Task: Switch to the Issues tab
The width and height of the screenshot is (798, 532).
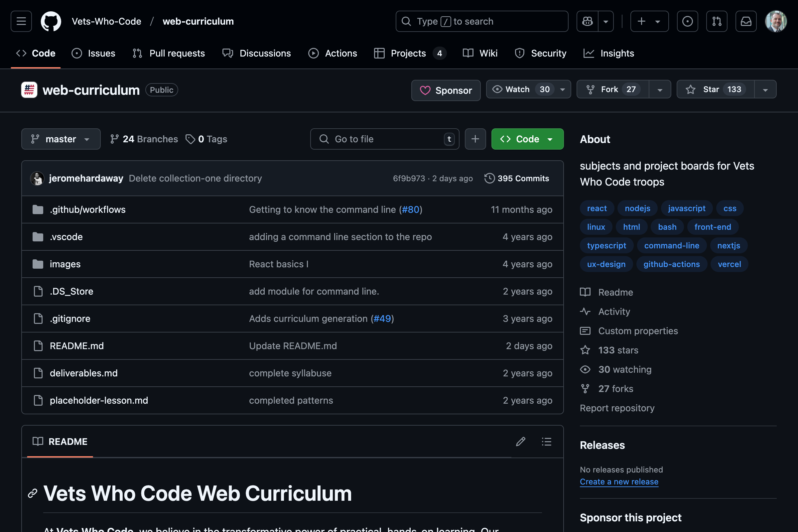Action: 93,53
